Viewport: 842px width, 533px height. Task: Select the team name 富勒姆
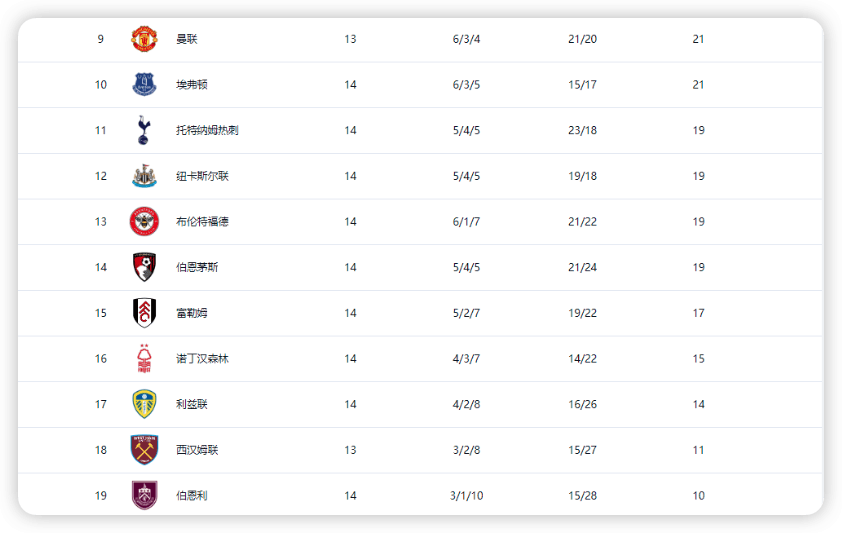point(192,312)
